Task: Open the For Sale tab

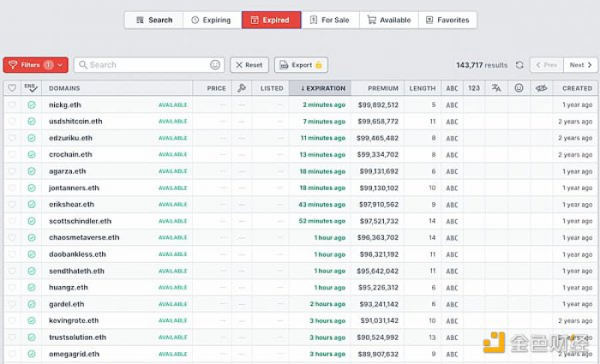Action: (330, 20)
